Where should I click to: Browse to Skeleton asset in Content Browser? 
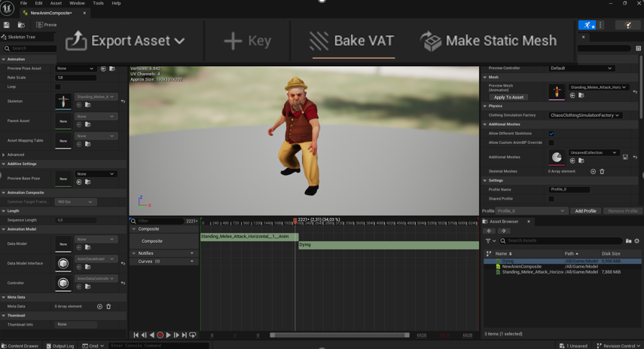pyautogui.click(x=88, y=105)
